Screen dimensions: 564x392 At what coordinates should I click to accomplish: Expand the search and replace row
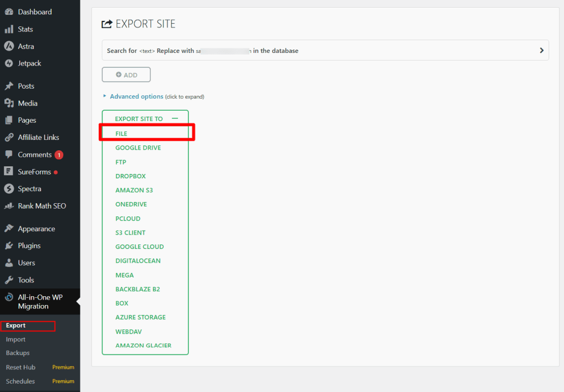(x=541, y=50)
